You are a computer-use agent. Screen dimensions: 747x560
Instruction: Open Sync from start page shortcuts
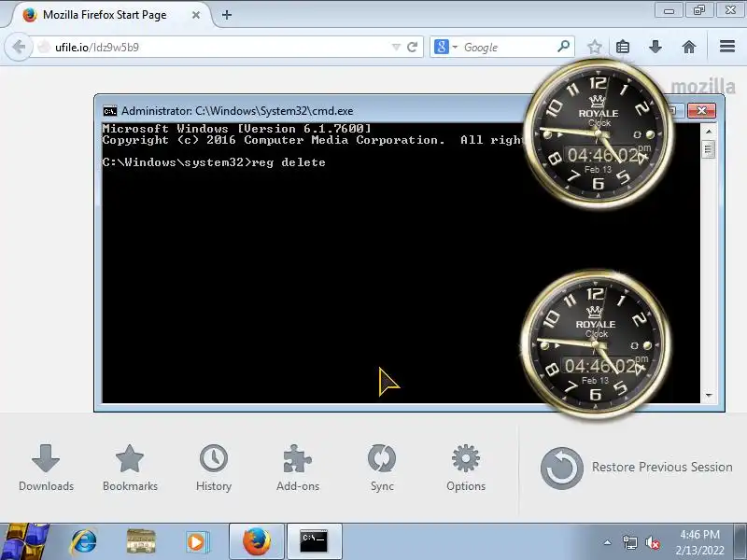(382, 468)
